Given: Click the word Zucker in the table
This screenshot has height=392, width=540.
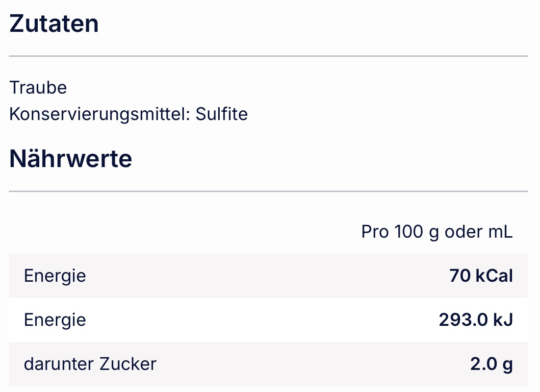Looking at the screenshot, I should 128,364.
